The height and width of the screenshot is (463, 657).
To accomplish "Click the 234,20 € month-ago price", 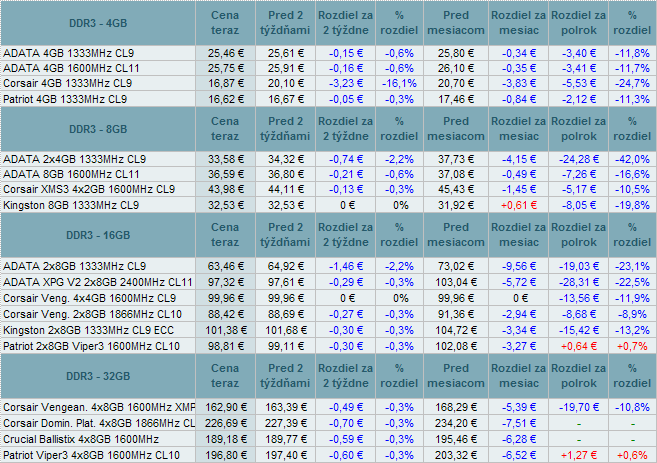I will click(x=456, y=423).
